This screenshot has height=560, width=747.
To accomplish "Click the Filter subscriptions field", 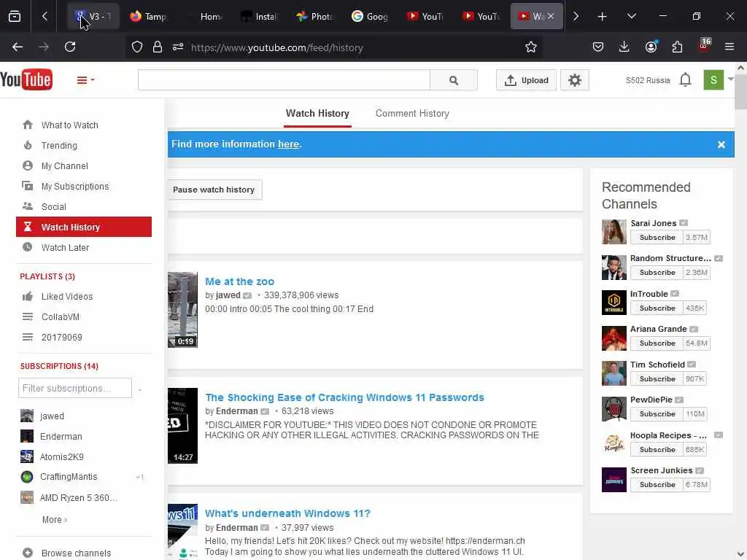I will point(75,388).
